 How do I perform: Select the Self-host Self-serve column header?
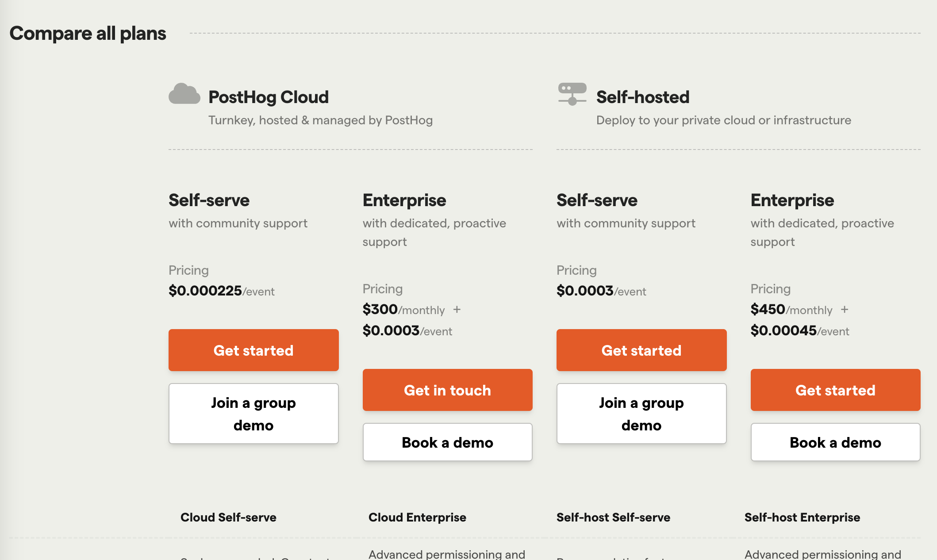[613, 517]
